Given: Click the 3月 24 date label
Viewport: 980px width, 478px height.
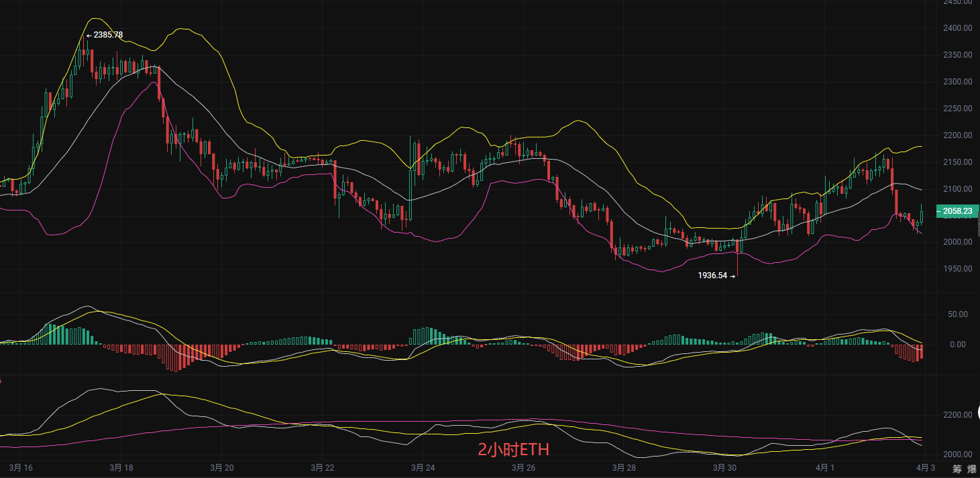Looking at the screenshot, I should pyautogui.click(x=423, y=467).
